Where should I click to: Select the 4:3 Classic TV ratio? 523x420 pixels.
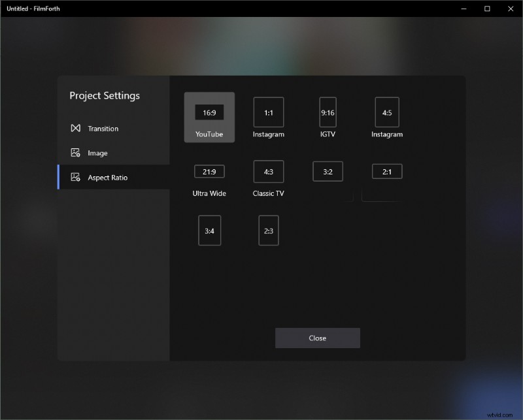pyautogui.click(x=268, y=172)
